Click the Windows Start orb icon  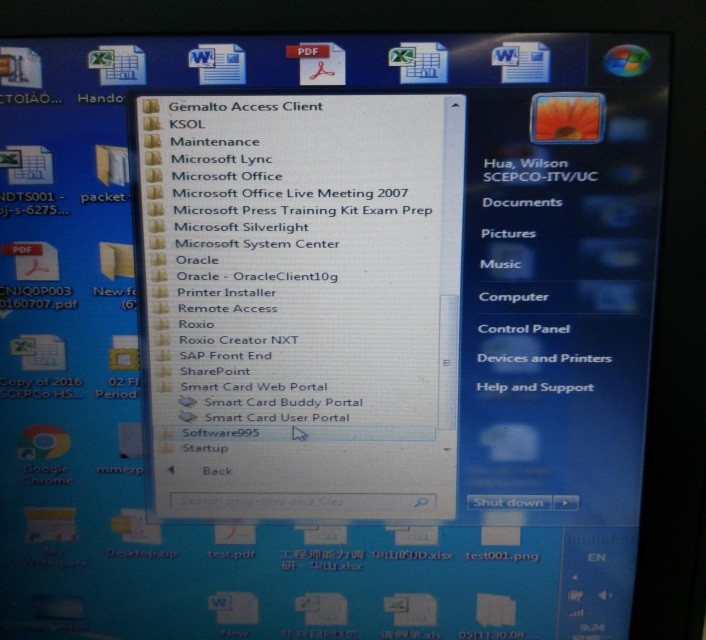(627, 62)
